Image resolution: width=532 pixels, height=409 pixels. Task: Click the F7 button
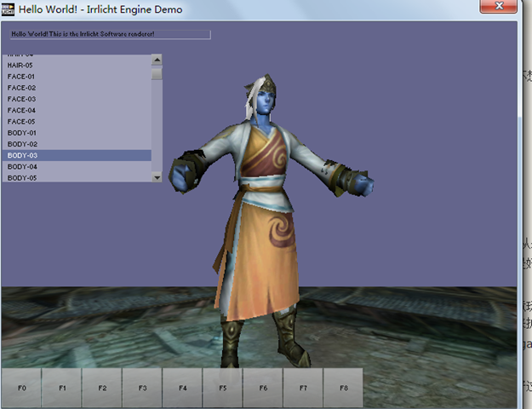[x=303, y=388]
